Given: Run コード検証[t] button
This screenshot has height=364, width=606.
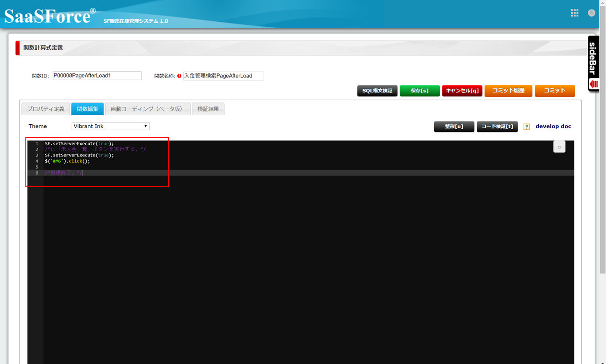Looking at the screenshot, I should [x=497, y=126].
